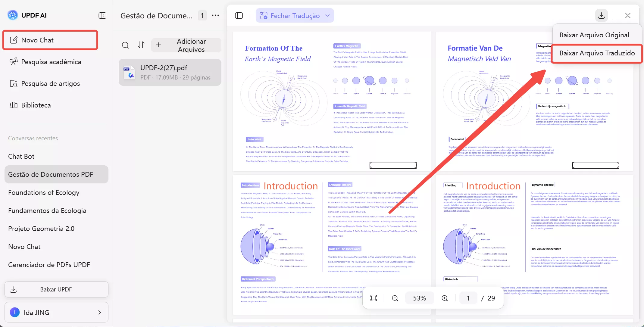Open the three-dots more options menu
The height and width of the screenshot is (327, 644).
point(215,15)
